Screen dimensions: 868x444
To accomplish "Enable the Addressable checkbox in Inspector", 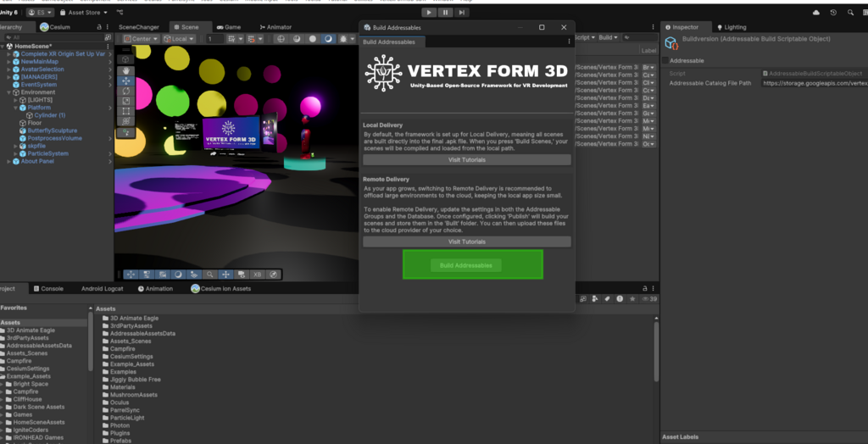I will (665, 61).
